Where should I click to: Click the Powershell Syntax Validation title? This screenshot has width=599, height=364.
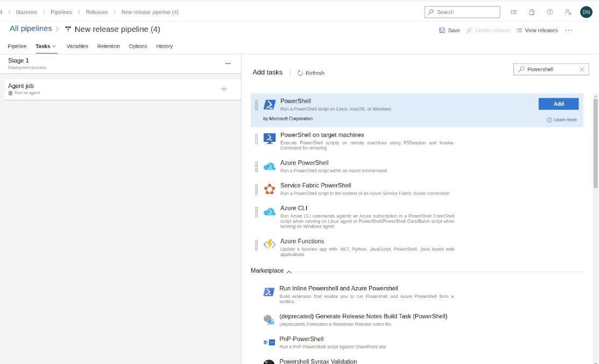pos(318,361)
